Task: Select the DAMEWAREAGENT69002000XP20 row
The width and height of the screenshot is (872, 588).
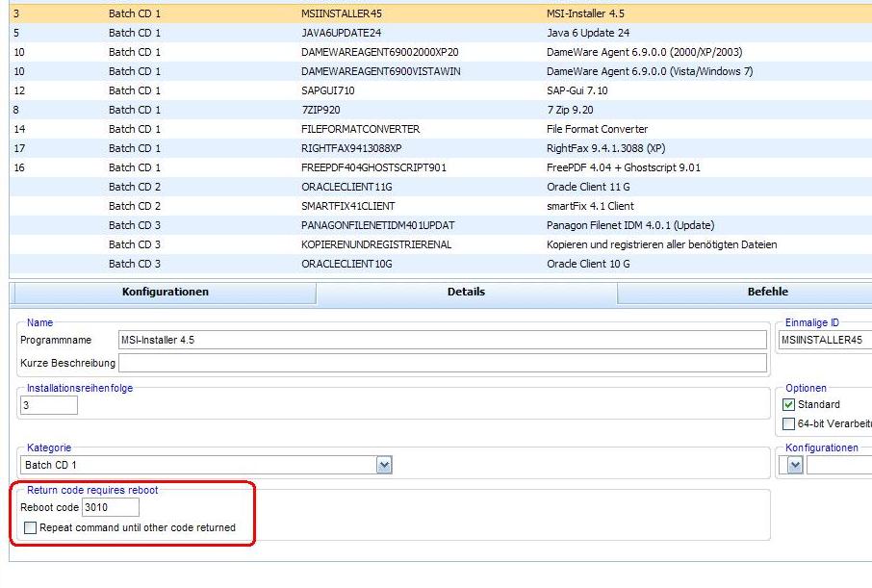Action: (441, 52)
